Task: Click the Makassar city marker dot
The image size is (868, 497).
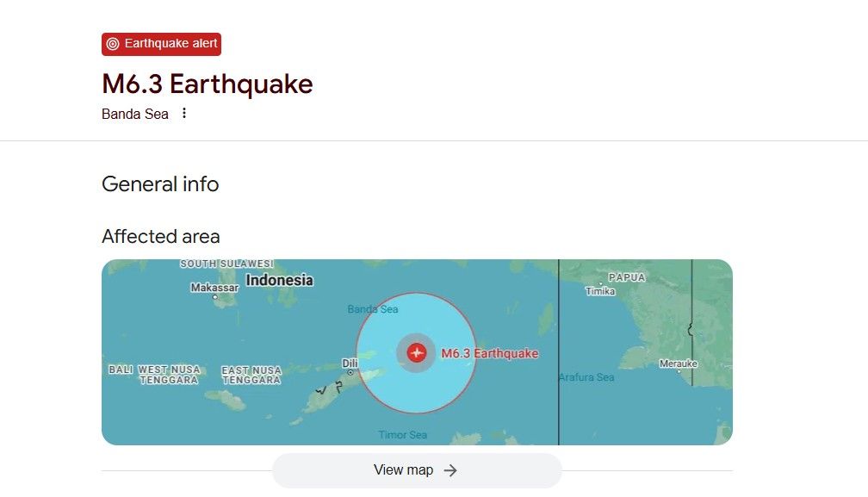Action: 214,297
